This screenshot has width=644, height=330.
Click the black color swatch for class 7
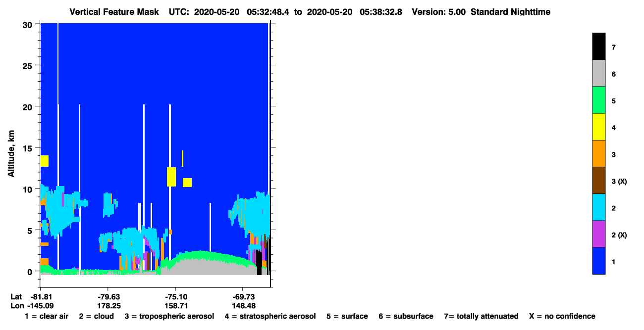pyautogui.click(x=598, y=47)
